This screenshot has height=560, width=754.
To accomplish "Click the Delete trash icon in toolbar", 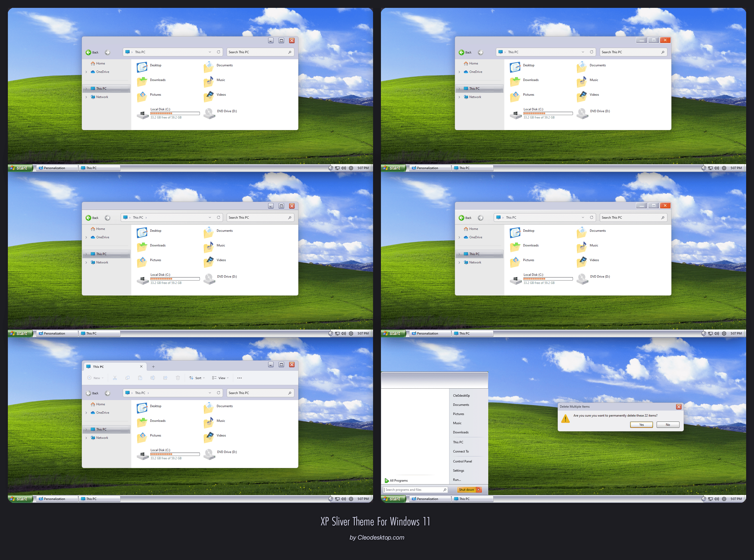I will coord(178,378).
